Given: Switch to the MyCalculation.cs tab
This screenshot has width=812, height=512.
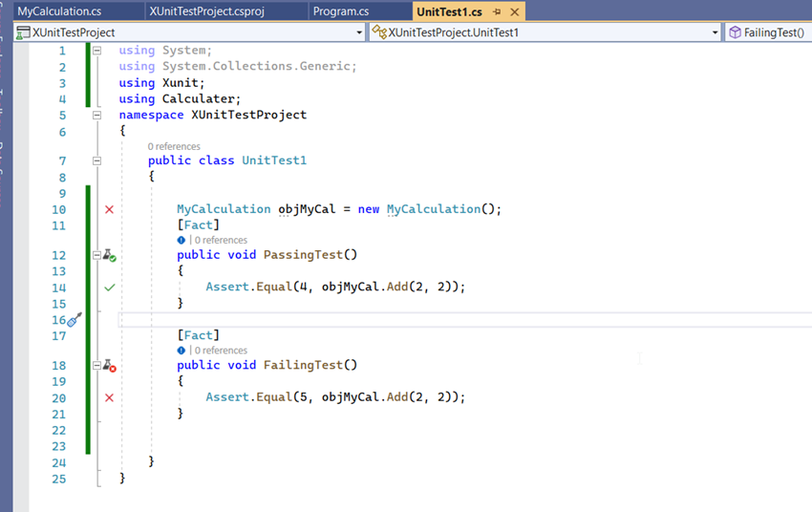Looking at the screenshot, I should point(59,11).
